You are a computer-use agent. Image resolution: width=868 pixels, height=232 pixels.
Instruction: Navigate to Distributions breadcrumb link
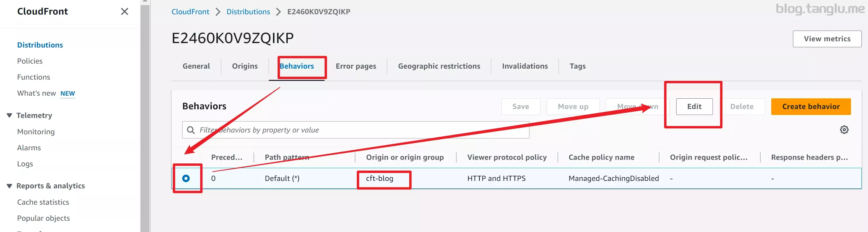pos(248,12)
